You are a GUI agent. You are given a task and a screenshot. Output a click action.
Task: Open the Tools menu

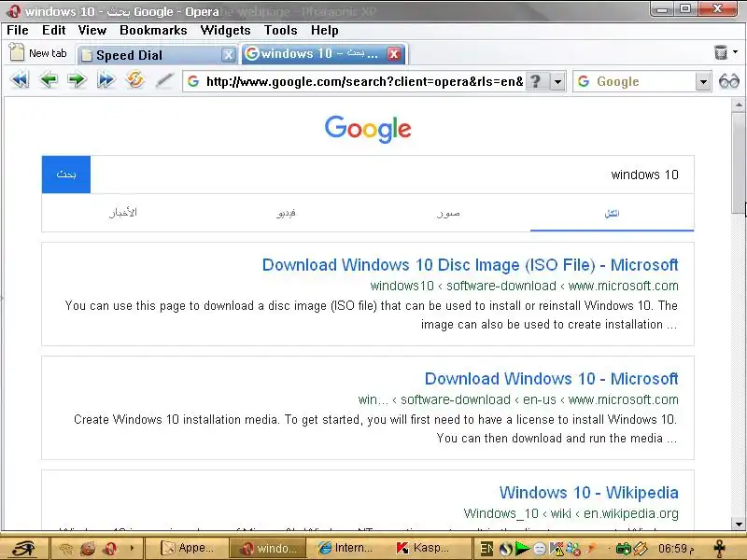[281, 30]
